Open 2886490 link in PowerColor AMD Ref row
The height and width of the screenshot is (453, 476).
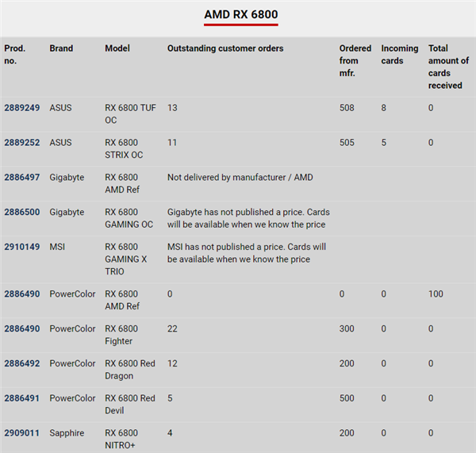(22, 294)
